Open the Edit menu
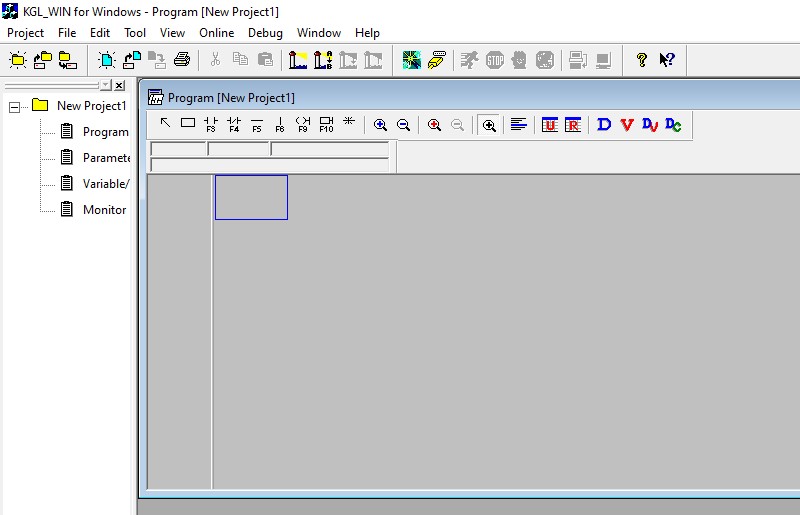The image size is (800, 515). pos(100,33)
